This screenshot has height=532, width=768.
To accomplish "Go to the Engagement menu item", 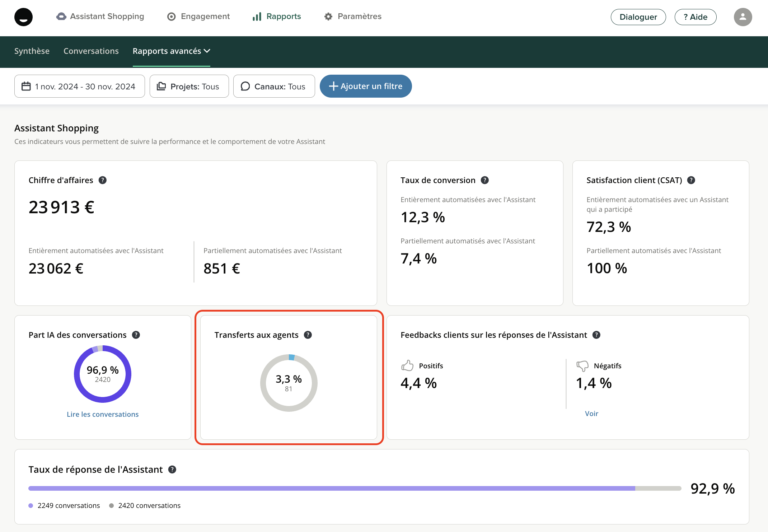I will (x=198, y=17).
